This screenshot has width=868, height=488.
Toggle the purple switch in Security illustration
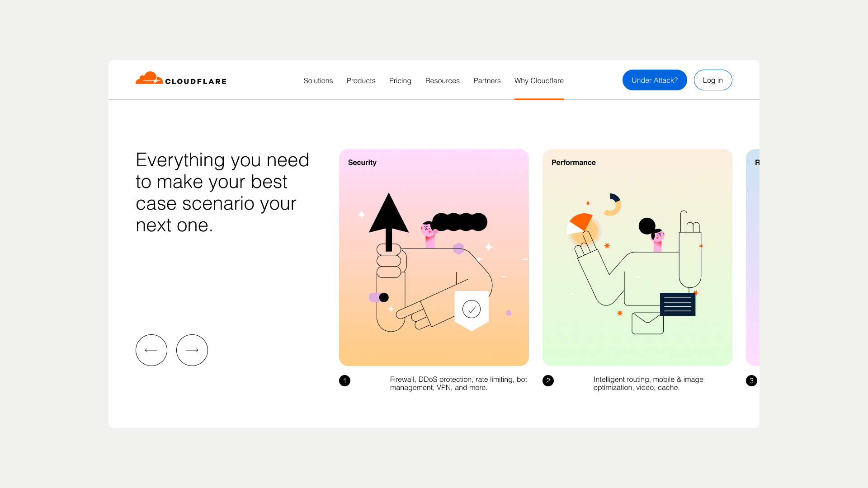tap(379, 297)
